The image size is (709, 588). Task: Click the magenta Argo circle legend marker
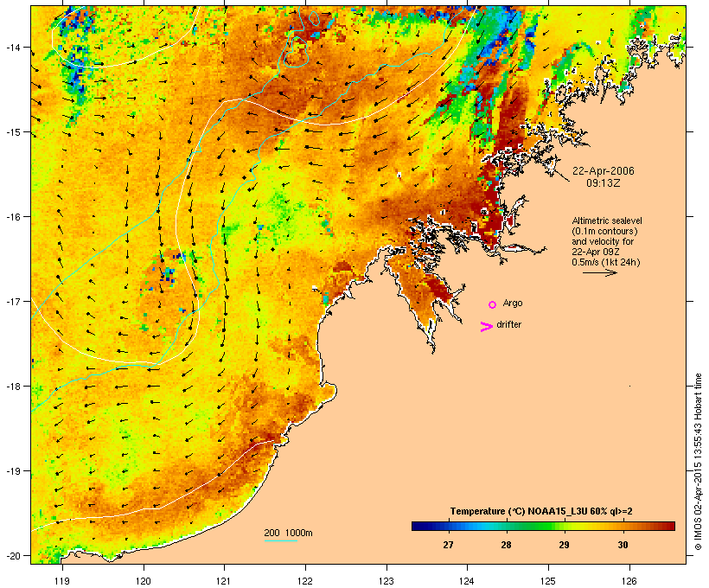click(493, 304)
